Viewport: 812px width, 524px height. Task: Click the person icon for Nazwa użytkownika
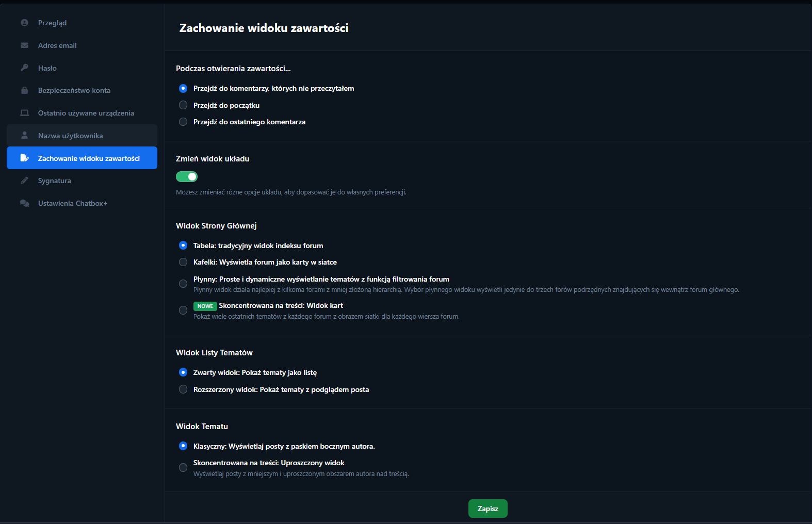point(24,136)
